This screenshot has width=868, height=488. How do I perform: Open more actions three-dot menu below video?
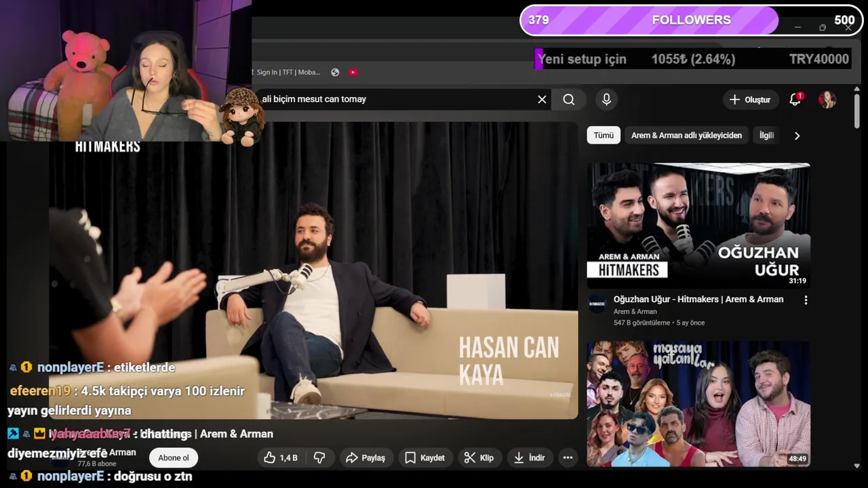[x=568, y=458]
